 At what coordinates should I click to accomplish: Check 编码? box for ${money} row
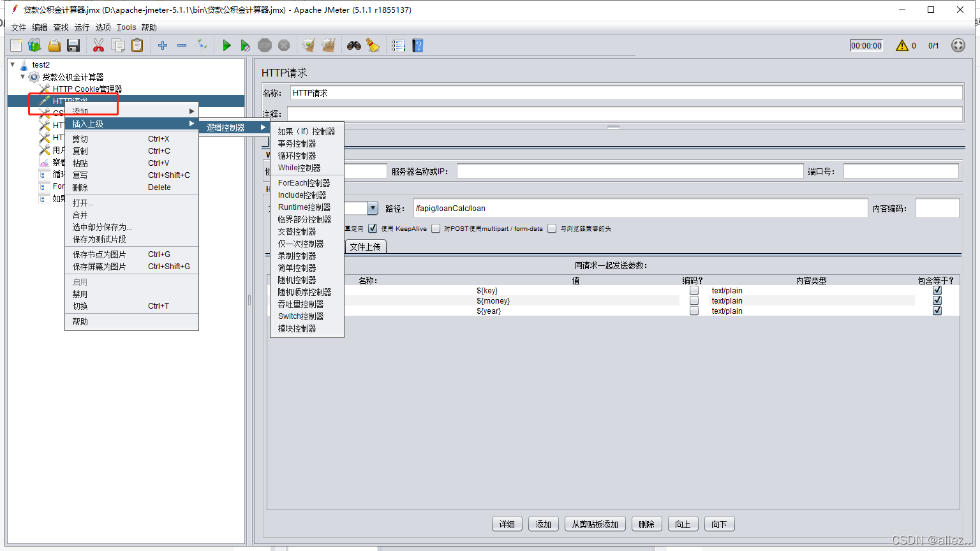(x=694, y=300)
